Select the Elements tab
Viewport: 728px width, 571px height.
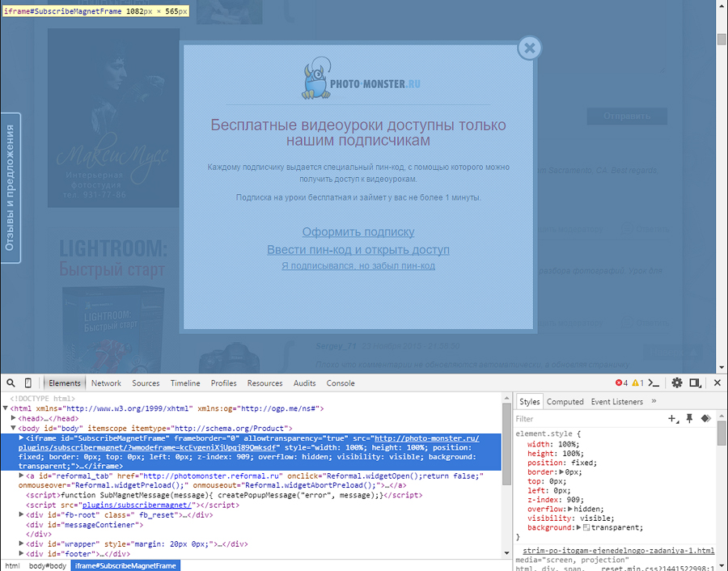[x=65, y=383]
